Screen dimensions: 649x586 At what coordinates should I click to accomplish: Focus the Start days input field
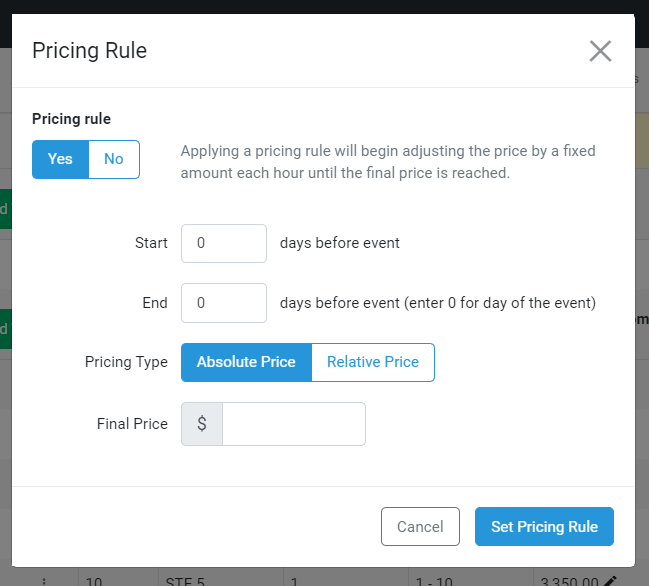click(x=224, y=243)
